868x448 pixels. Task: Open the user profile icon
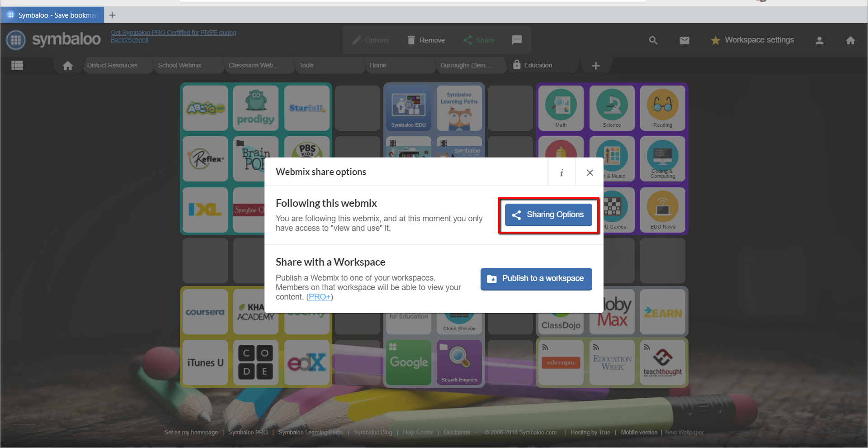click(819, 40)
